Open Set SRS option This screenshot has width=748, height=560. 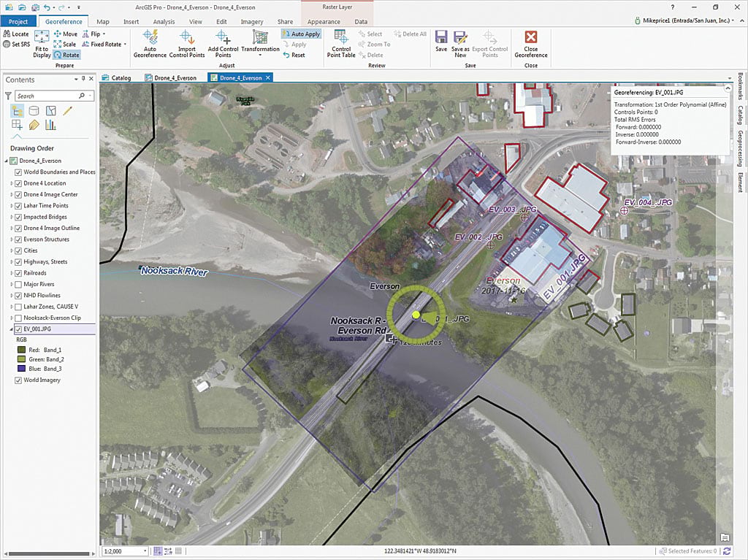click(16, 45)
